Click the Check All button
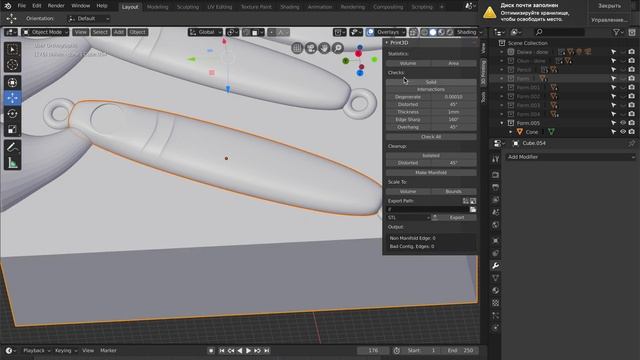The image size is (640, 360). 431,137
